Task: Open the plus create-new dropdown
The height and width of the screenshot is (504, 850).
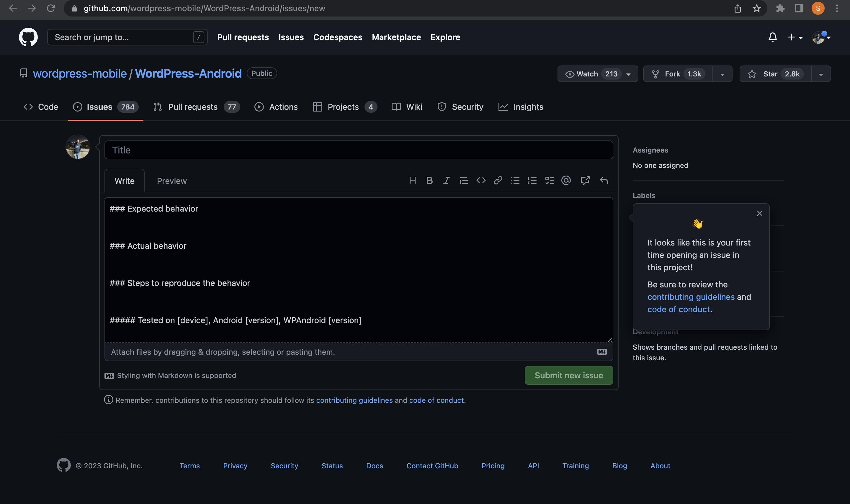Action: tap(795, 37)
